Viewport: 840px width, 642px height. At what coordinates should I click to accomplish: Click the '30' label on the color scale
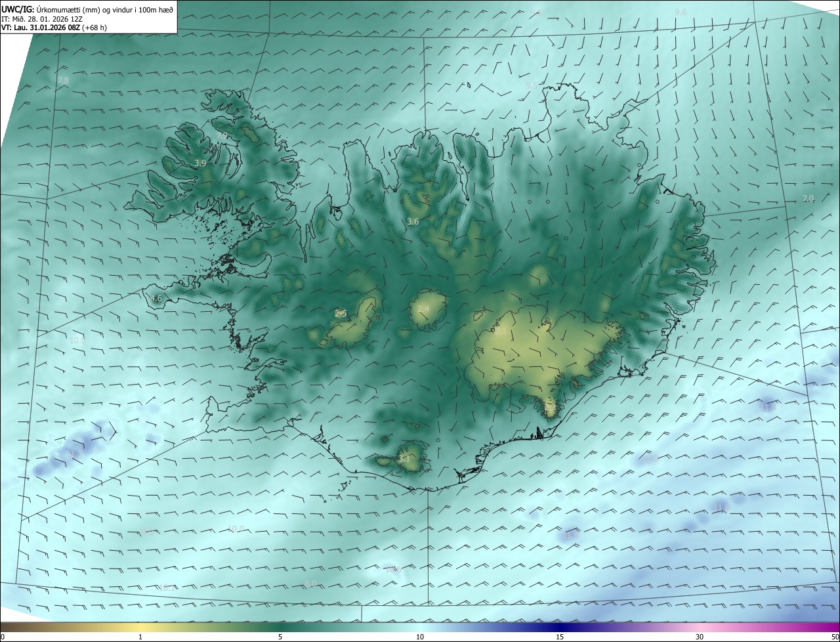tap(700, 637)
